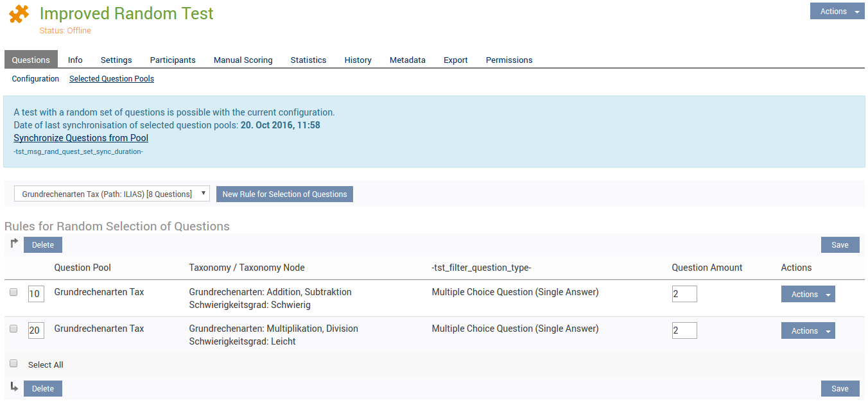Click Synchronize Questions from Pool link
The height and width of the screenshot is (403, 868).
[x=81, y=138]
